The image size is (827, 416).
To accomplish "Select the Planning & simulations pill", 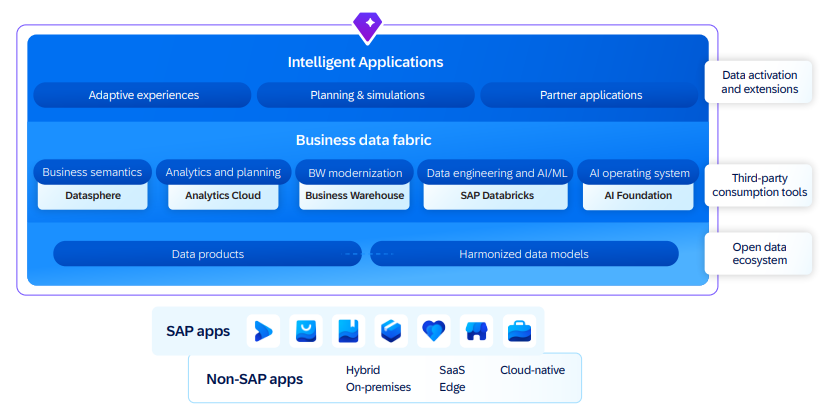I will (x=366, y=95).
